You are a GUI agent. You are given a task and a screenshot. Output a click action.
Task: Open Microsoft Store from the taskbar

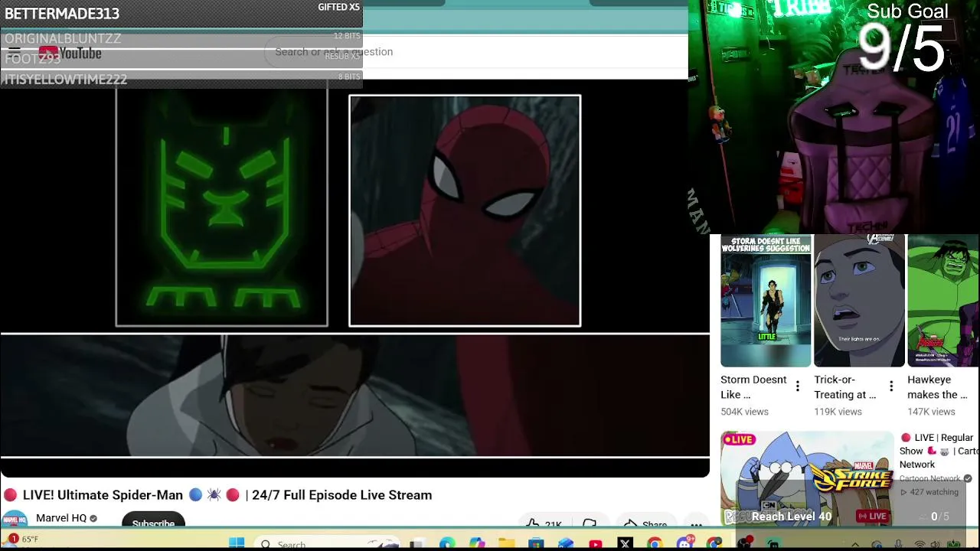point(536,543)
